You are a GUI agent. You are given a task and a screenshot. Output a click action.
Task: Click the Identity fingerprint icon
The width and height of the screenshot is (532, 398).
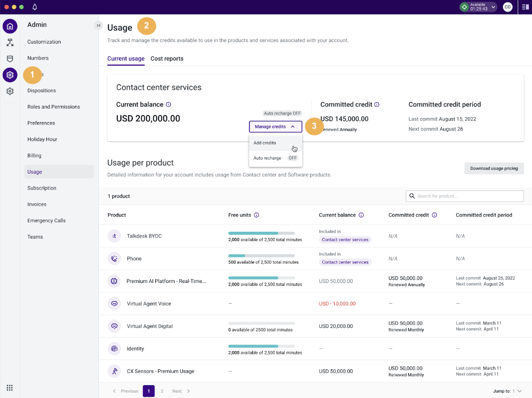click(x=114, y=349)
